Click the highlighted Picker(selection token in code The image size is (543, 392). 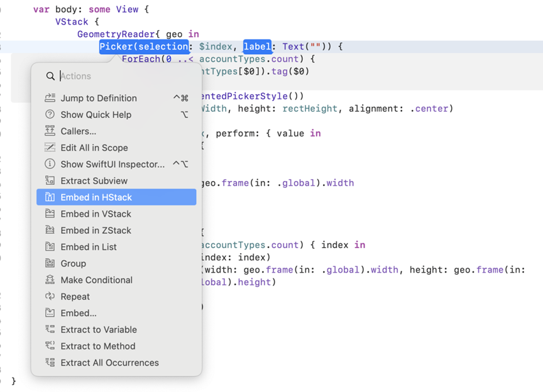(144, 46)
